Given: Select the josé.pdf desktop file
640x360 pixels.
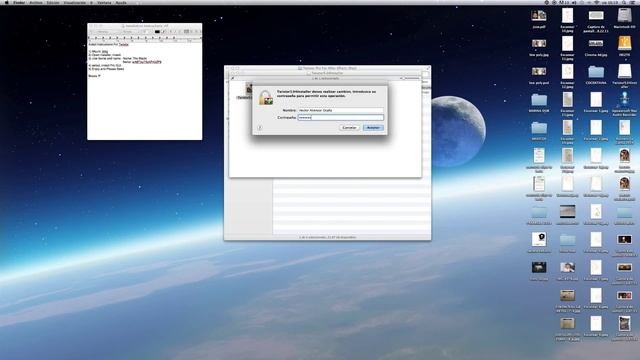Looking at the screenshot, I should [539, 18].
